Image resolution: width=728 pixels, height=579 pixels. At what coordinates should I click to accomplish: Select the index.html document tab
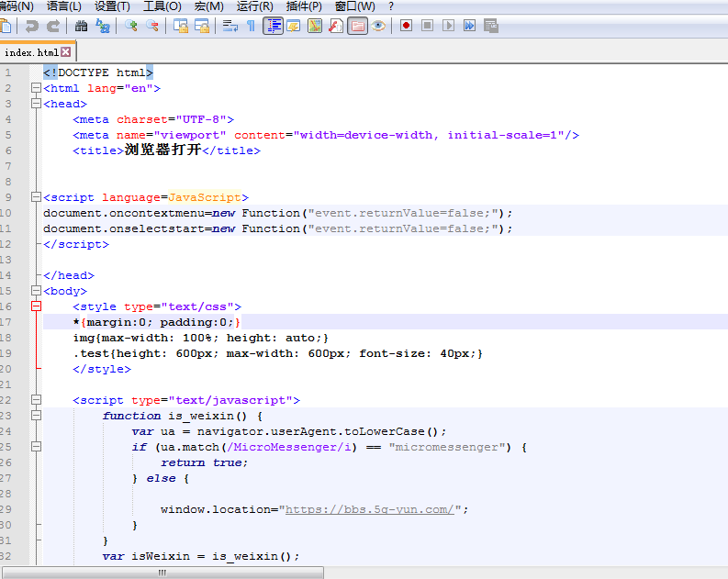pos(31,52)
